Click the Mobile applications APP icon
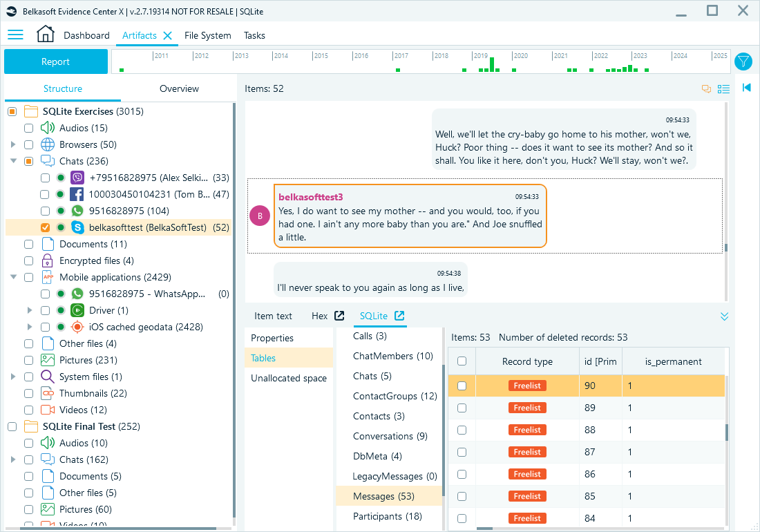This screenshot has width=760, height=532. coord(48,277)
